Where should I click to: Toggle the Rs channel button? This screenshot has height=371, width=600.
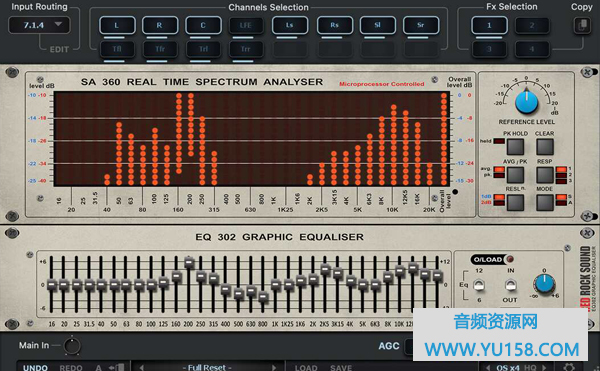pos(334,25)
